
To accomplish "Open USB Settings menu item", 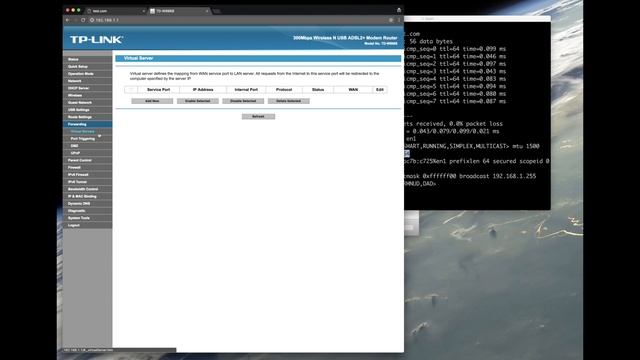I will click(87, 110).
